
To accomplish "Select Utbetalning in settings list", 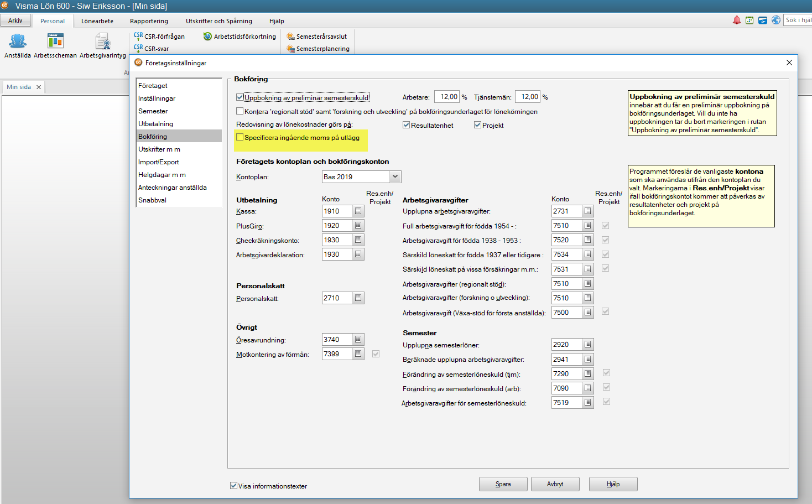I will [179, 124].
